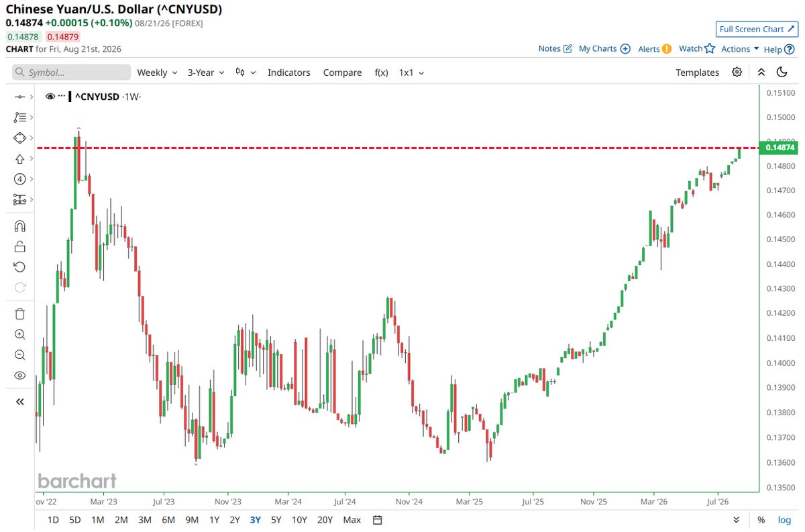Image resolution: width=805 pixels, height=532 pixels.
Task: Expand the shapes tools submenu arrow
Action: tap(32, 138)
